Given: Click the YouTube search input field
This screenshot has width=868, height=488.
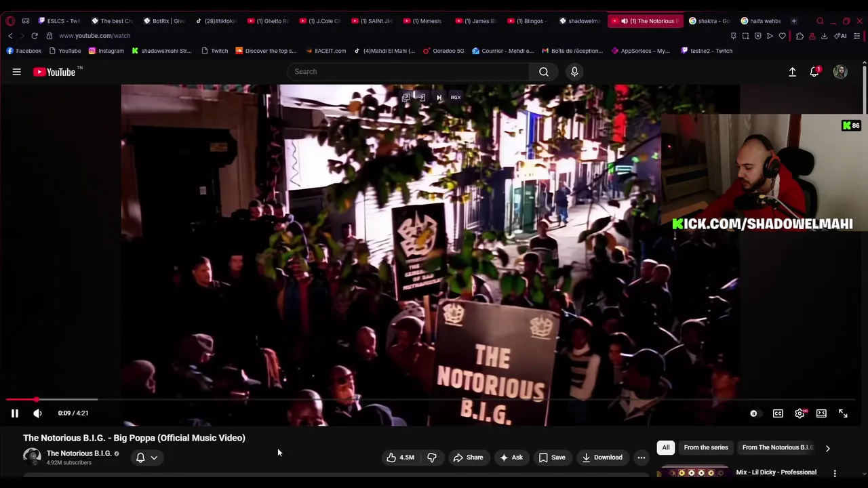Looking at the screenshot, I should pos(408,72).
